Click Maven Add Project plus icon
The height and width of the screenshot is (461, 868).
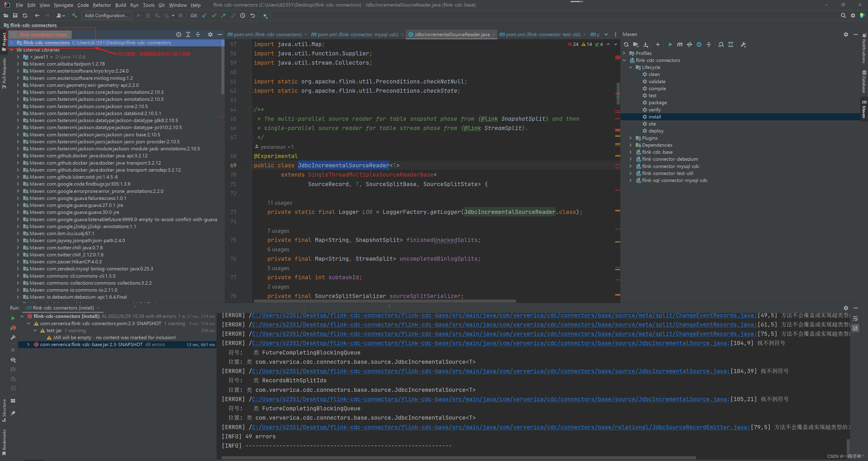point(658,45)
